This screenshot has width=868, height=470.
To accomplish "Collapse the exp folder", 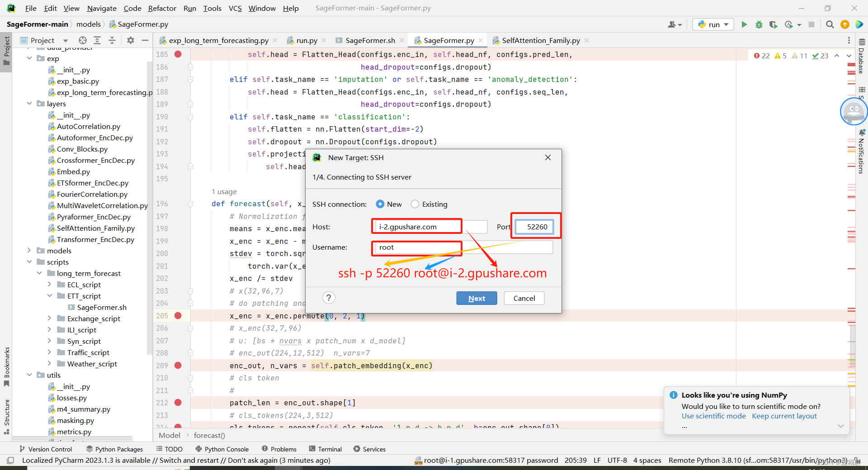I will pos(29,58).
